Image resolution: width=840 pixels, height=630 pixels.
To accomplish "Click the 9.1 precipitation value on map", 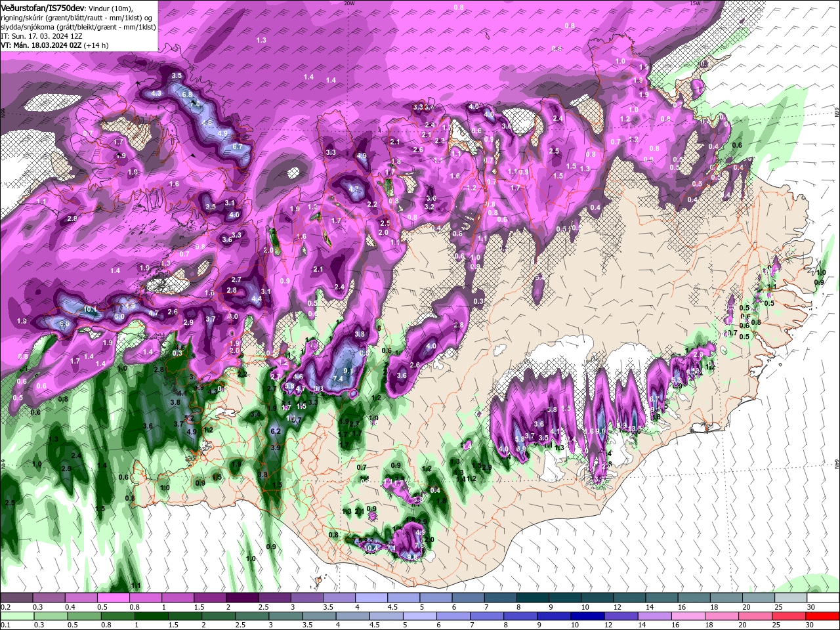I will [x=348, y=371].
